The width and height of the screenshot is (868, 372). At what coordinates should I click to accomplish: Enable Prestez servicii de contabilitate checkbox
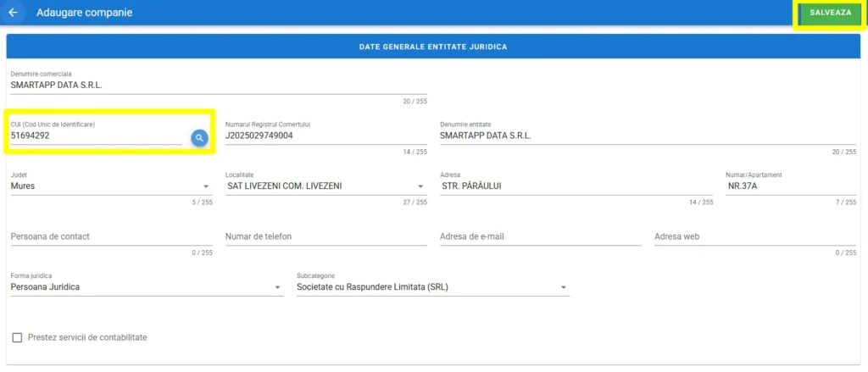click(17, 337)
